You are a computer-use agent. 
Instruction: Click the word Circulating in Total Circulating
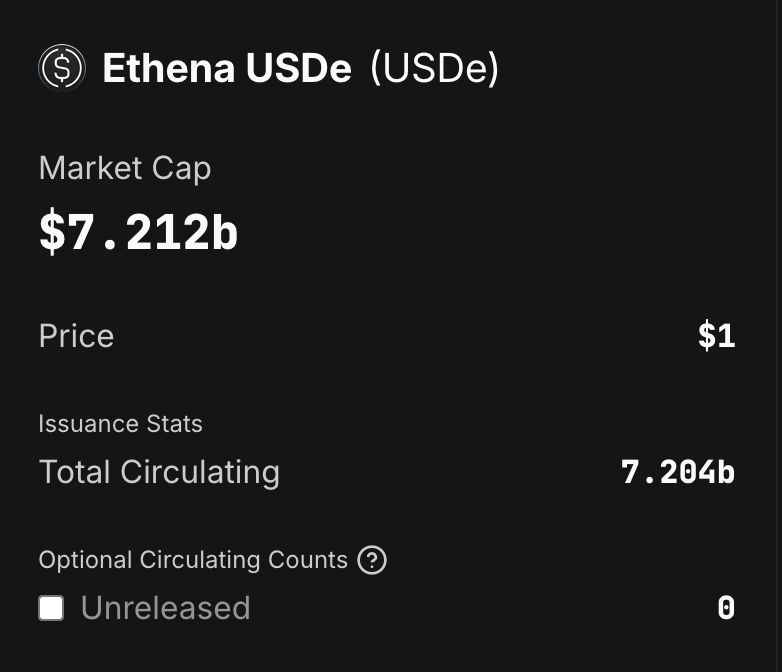(200, 472)
